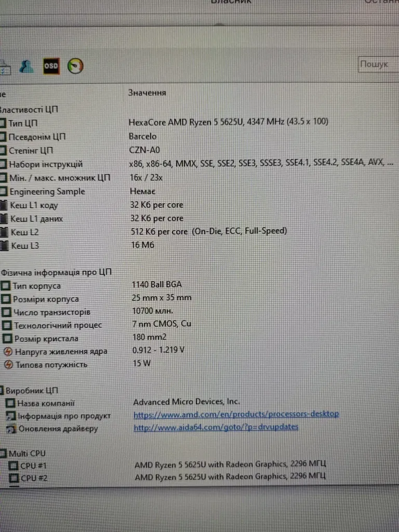Click the Число транзисторів row icon
The height and width of the screenshot is (532, 399).
6,312
